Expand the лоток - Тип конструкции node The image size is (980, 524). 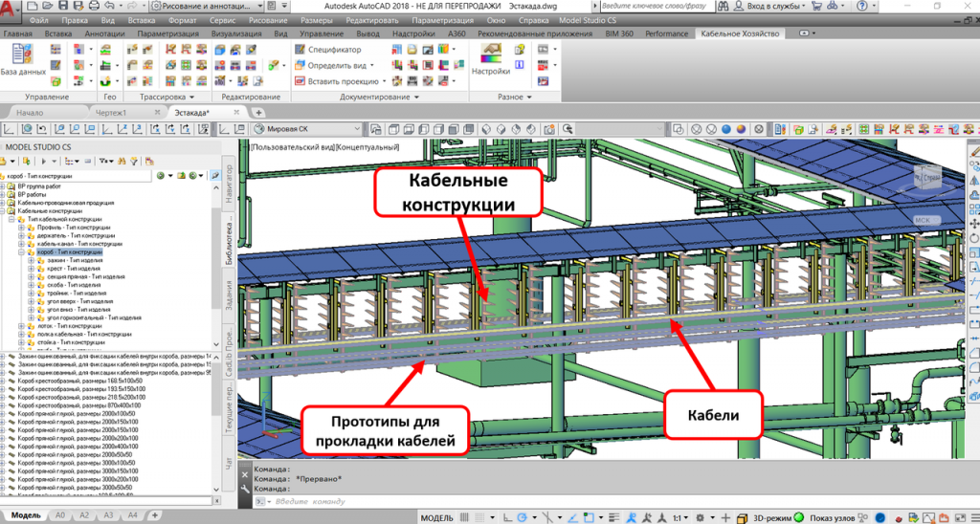(22, 325)
